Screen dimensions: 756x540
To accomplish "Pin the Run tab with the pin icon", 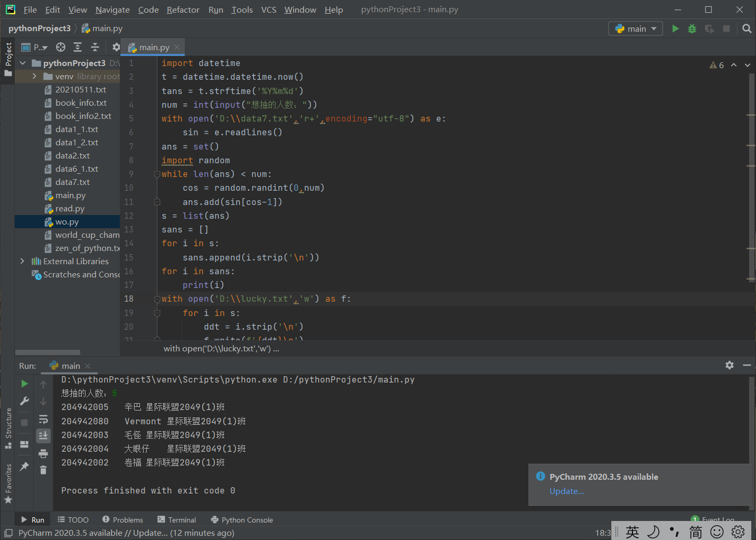I will click(24, 466).
